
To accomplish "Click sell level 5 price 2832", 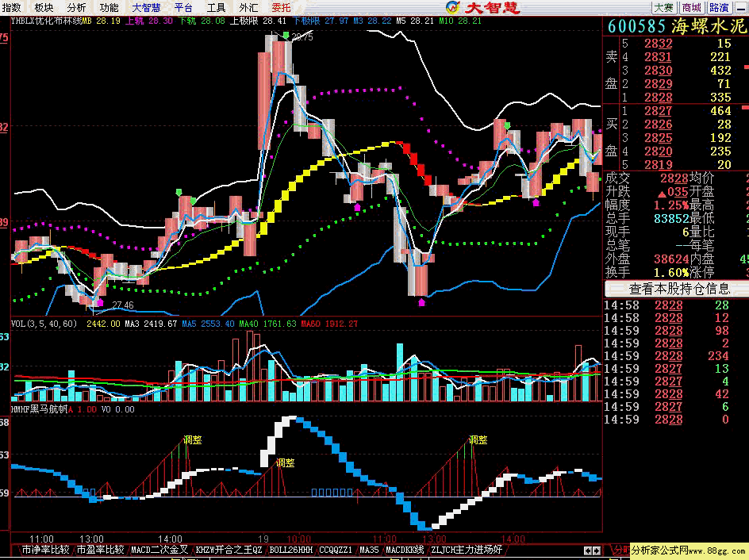I will pyautogui.click(x=659, y=44).
